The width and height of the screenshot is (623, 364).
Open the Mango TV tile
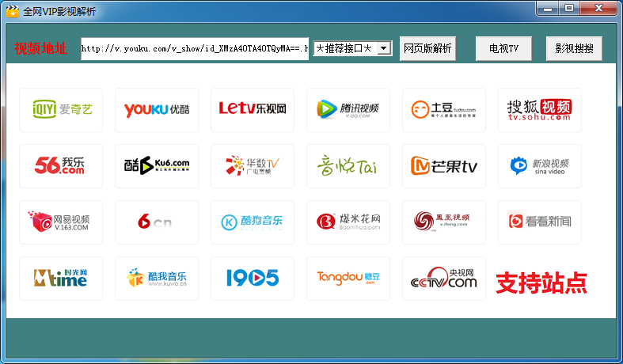click(x=444, y=166)
